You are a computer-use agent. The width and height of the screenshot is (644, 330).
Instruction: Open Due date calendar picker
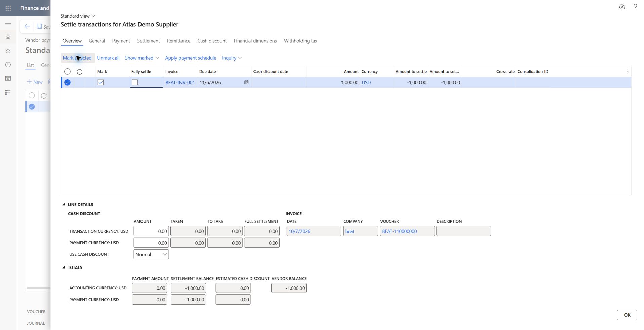coord(246,82)
